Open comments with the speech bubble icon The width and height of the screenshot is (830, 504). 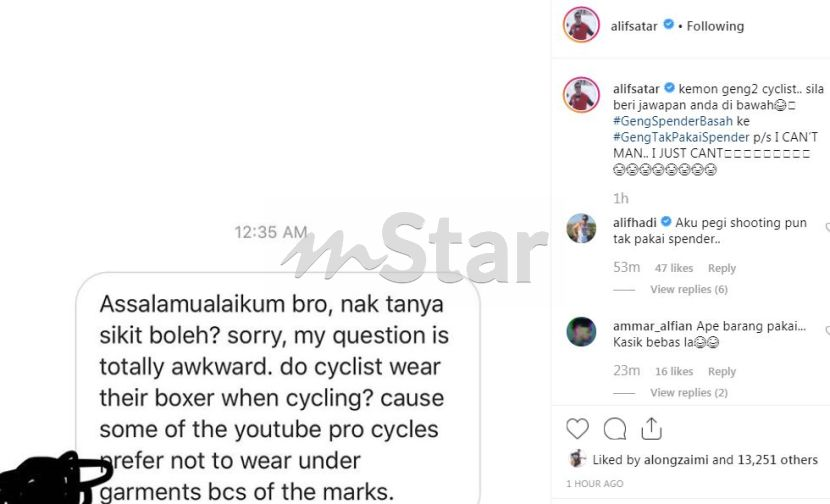point(615,428)
